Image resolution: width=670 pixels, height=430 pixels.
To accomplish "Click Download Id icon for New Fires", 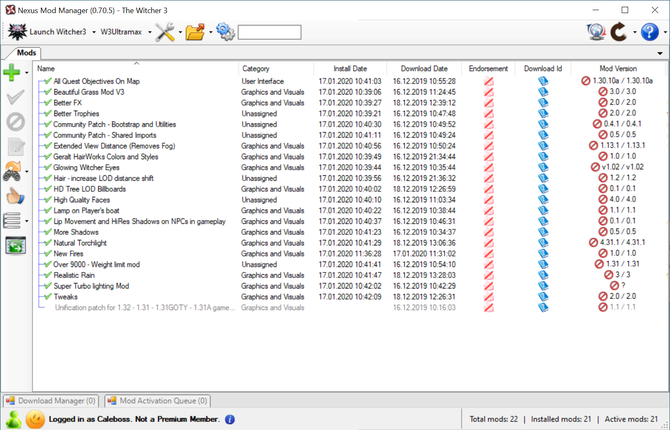I will (543, 253).
